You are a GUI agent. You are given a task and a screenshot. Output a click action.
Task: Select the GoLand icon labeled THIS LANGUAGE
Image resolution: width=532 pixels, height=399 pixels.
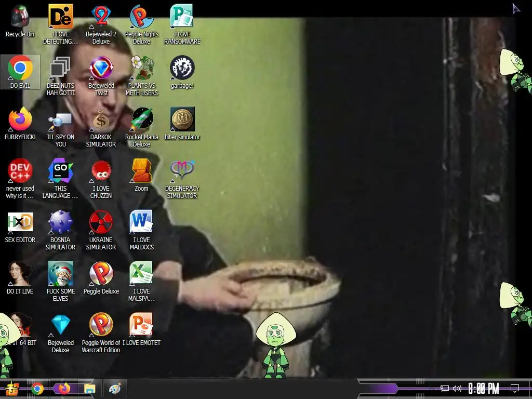click(x=60, y=179)
